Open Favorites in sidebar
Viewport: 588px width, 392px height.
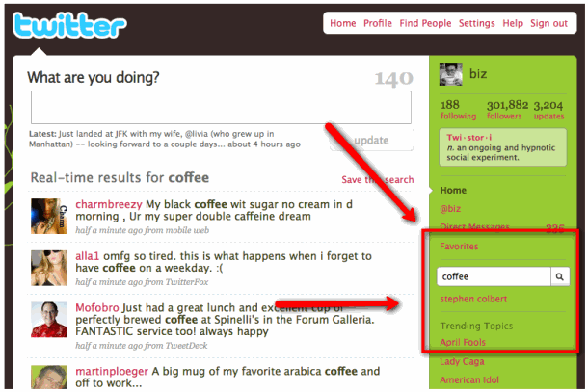click(459, 247)
